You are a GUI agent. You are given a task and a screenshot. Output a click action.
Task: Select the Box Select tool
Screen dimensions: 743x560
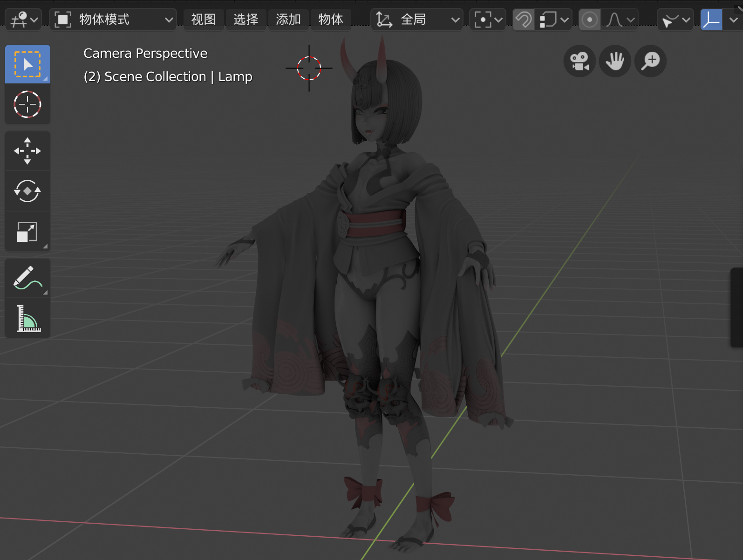tap(27, 64)
